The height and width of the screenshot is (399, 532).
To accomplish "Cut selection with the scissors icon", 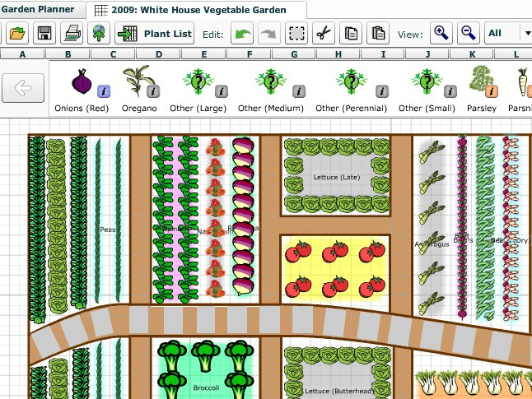I will (323, 34).
